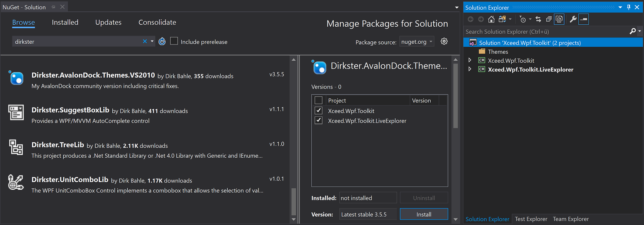Screen dimensions: 644x225
Task: Open view switcher dropdown arrow
Action: [510, 19]
